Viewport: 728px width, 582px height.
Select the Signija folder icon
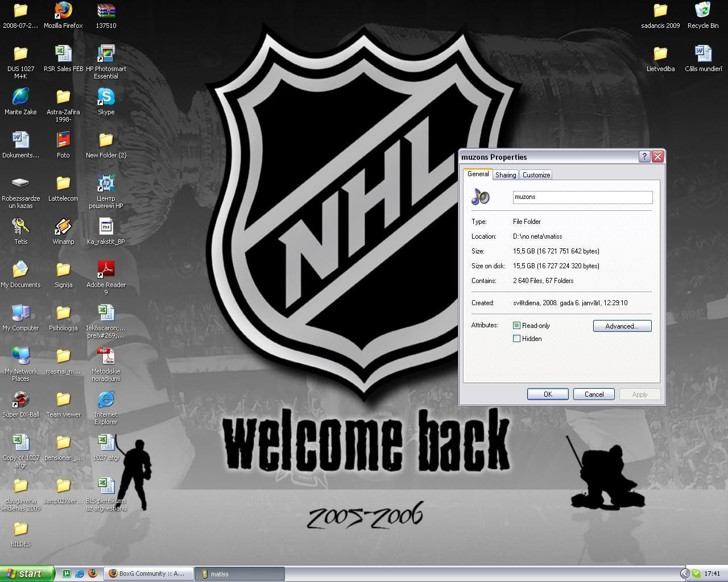point(63,275)
